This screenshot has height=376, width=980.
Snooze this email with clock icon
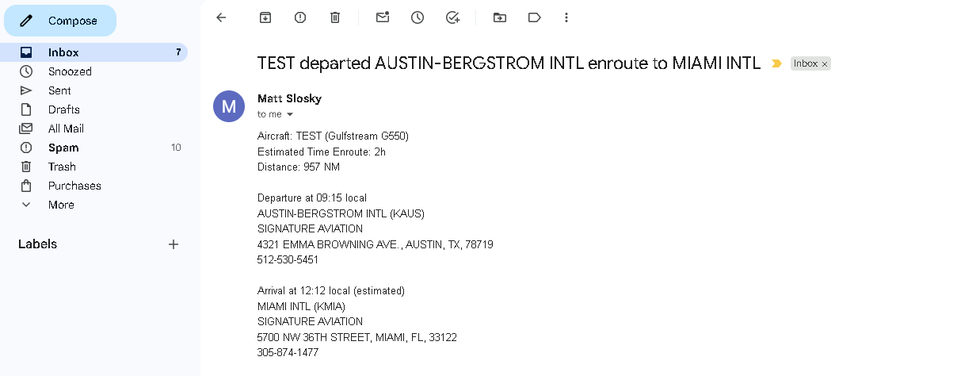[x=418, y=17]
